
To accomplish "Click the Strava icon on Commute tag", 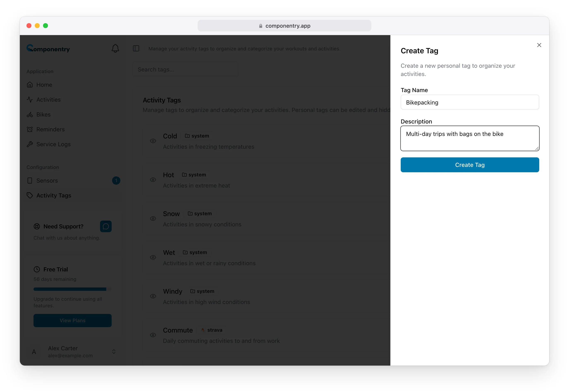I will (x=203, y=330).
